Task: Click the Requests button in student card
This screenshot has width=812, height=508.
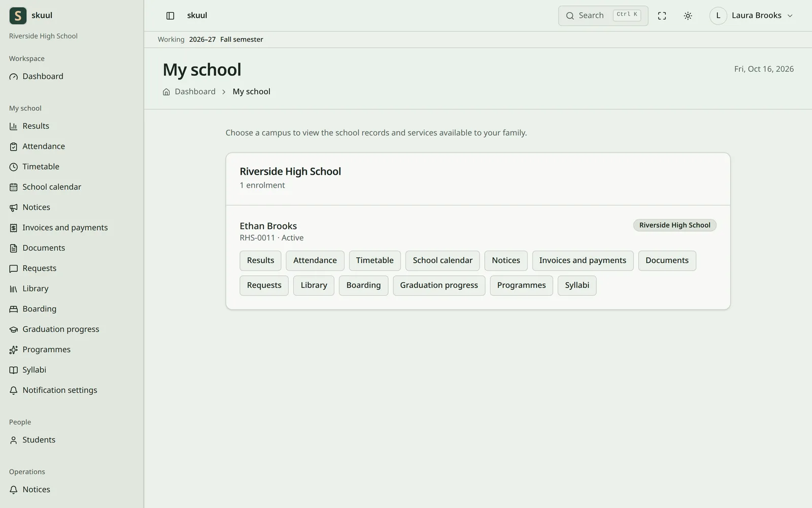Action: point(264,285)
